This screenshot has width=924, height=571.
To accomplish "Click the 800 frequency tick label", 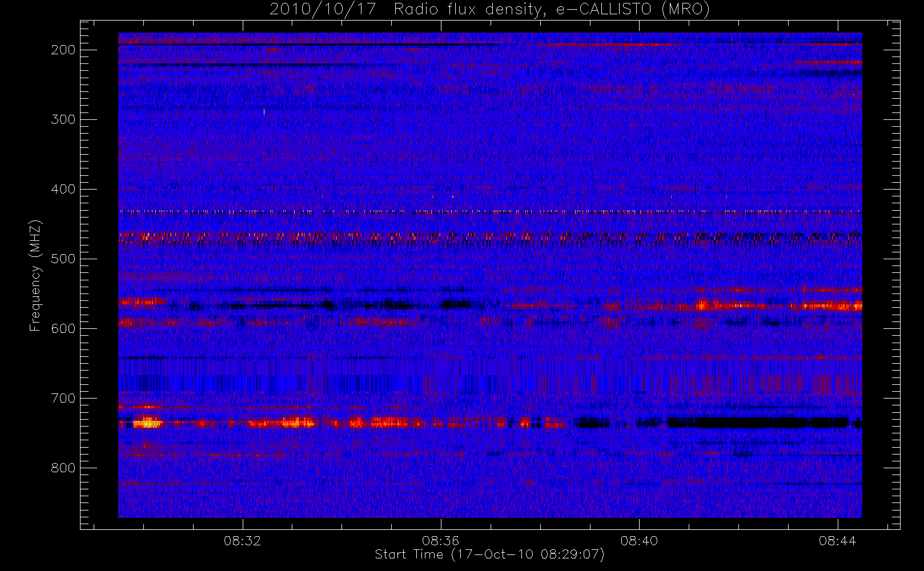I will click(x=63, y=468).
